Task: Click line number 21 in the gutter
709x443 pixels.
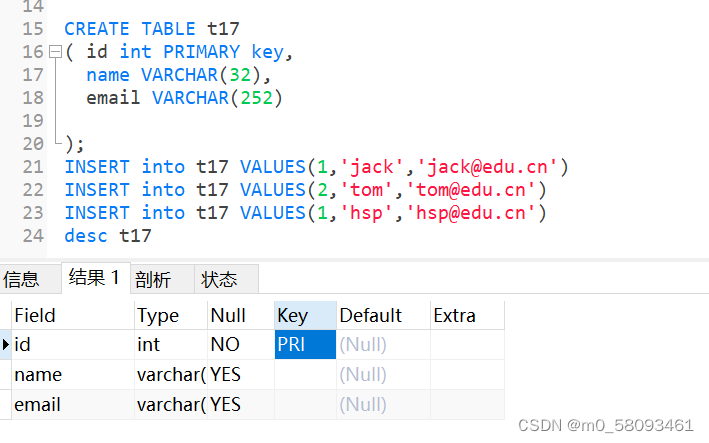Action: (x=33, y=167)
